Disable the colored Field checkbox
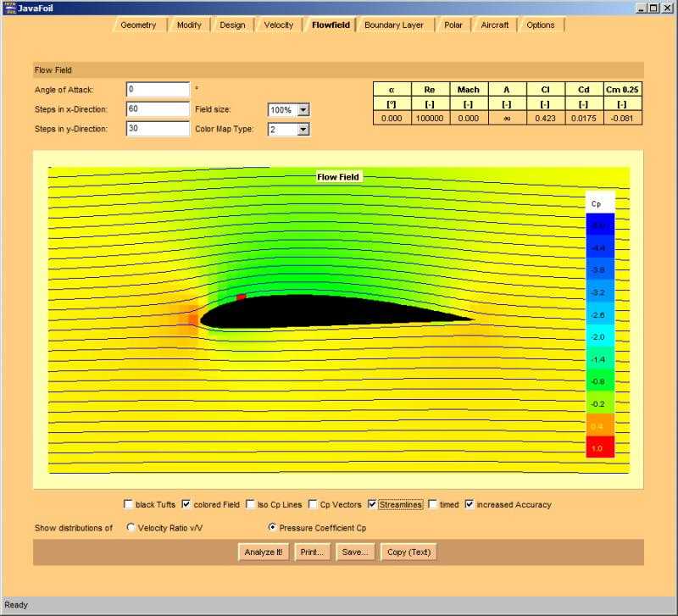 pos(186,504)
